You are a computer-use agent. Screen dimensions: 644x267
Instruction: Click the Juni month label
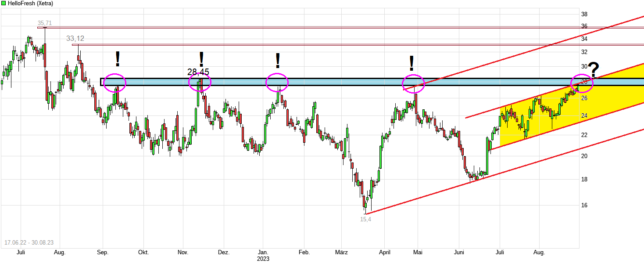coord(459,253)
